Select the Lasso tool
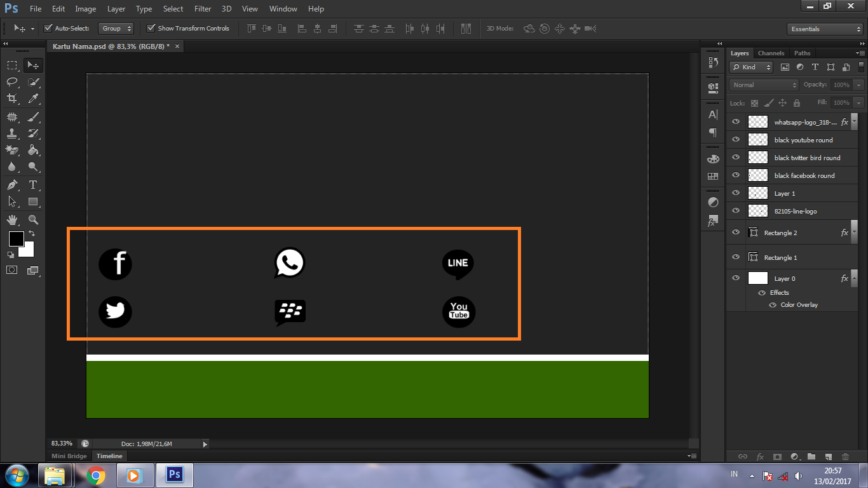 [12, 81]
